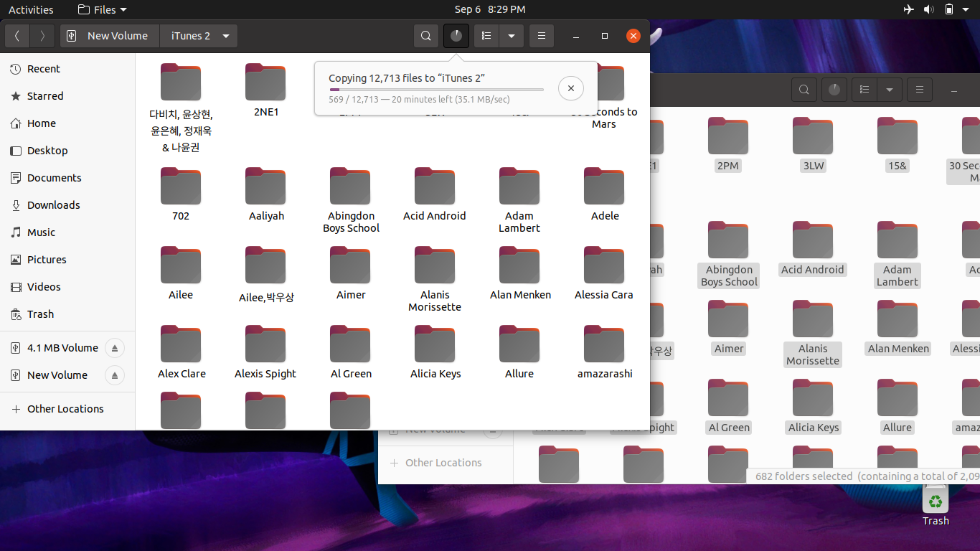Eject the 4.1 MB Volume
This screenshot has height=551, width=980.
[115, 348]
